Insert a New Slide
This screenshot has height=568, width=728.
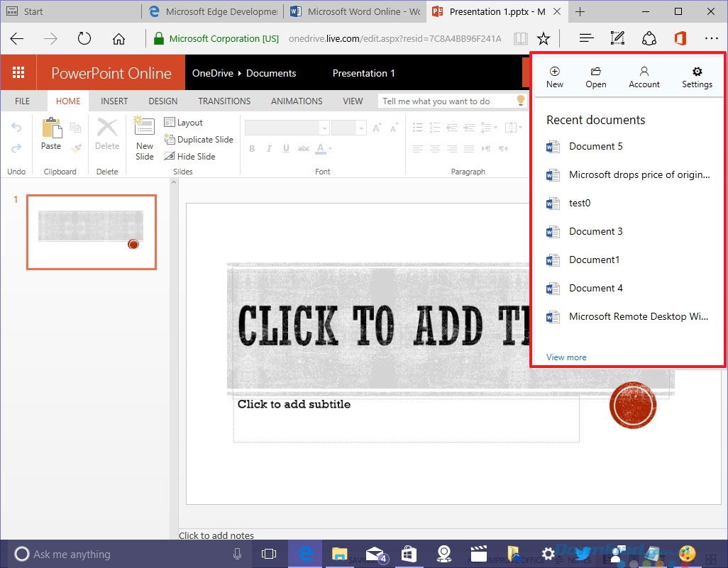pos(144,138)
